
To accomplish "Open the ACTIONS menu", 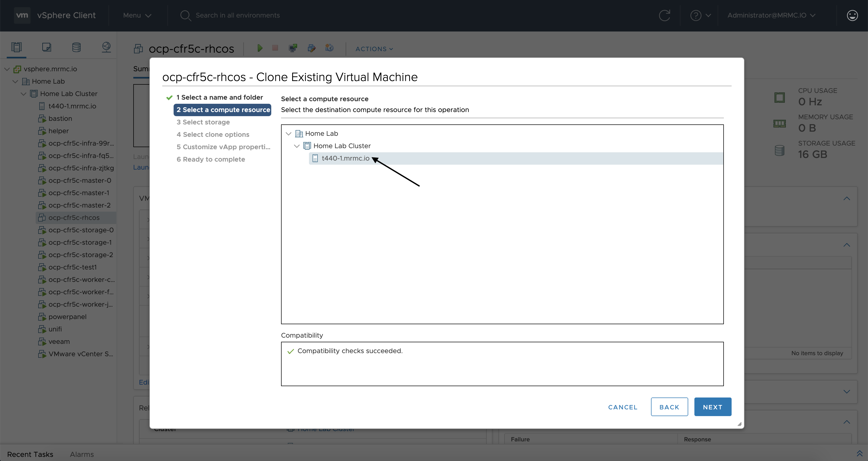I will coord(374,49).
